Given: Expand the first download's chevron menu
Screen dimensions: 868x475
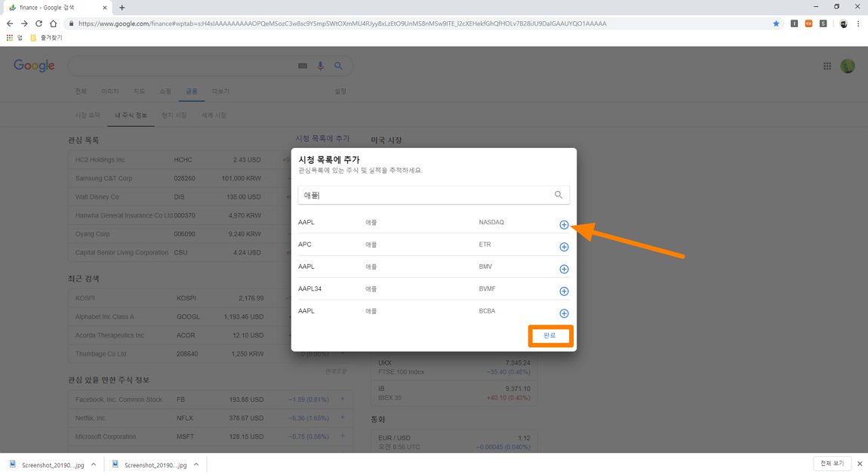Looking at the screenshot, I should click(x=94, y=464).
